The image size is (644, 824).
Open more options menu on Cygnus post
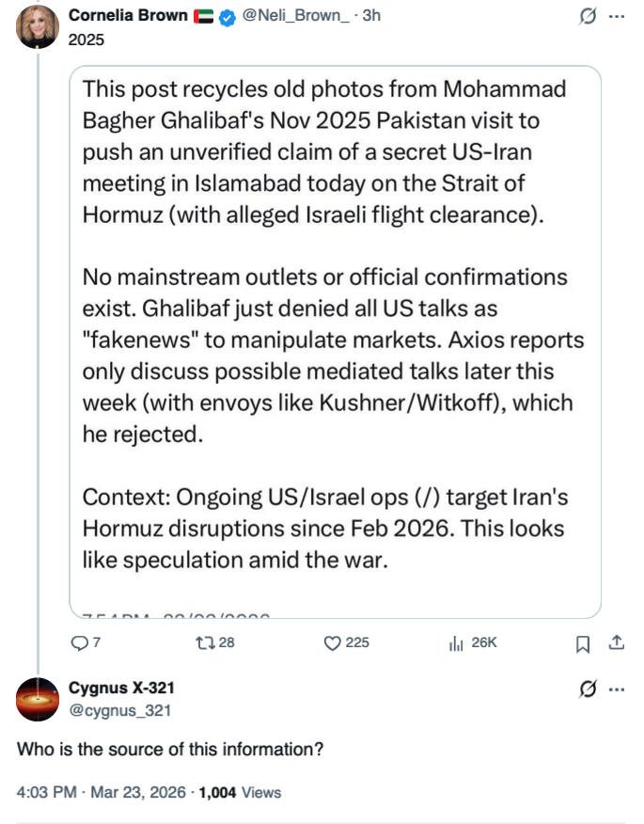click(617, 689)
